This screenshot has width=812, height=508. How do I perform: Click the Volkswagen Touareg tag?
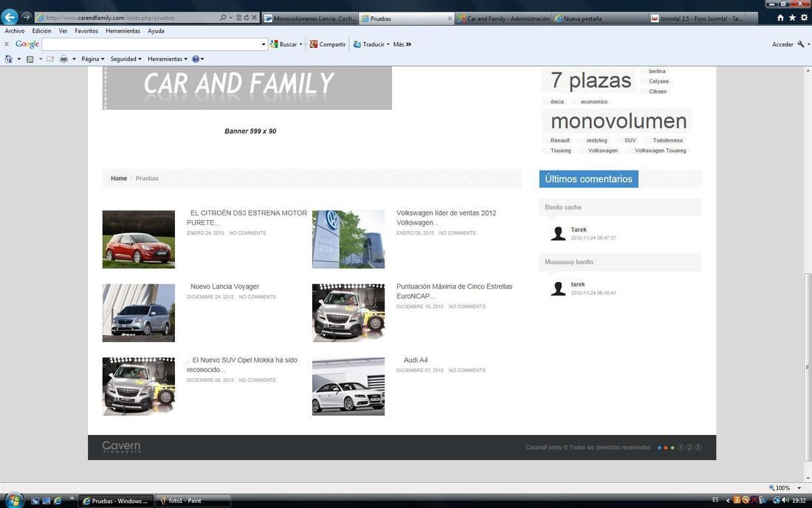click(660, 151)
